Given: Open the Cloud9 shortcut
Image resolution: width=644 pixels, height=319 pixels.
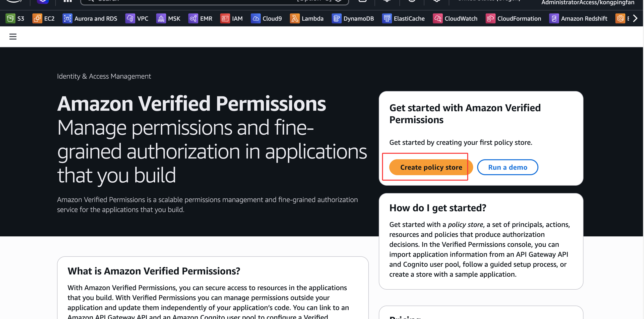Looking at the screenshot, I should point(266,18).
